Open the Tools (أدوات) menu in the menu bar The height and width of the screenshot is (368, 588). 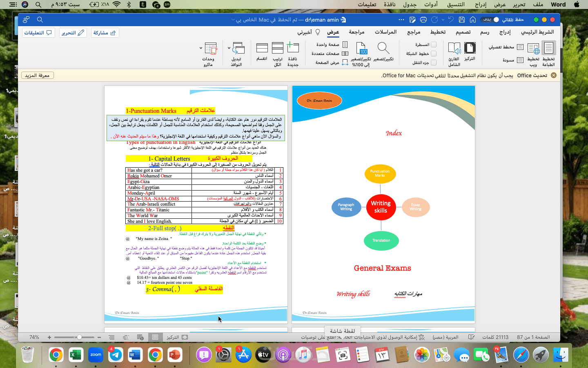(x=431, y=4)
